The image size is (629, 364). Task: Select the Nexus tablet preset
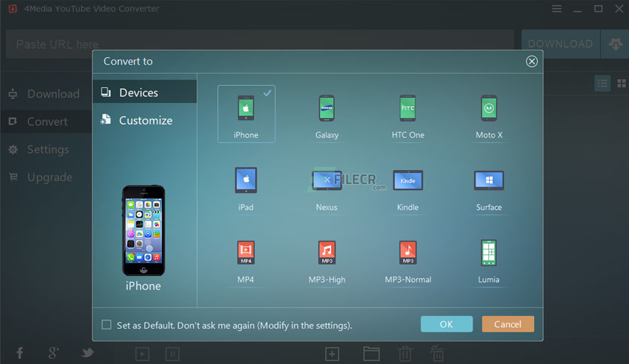pyautogui.click(x=327, y=189)
